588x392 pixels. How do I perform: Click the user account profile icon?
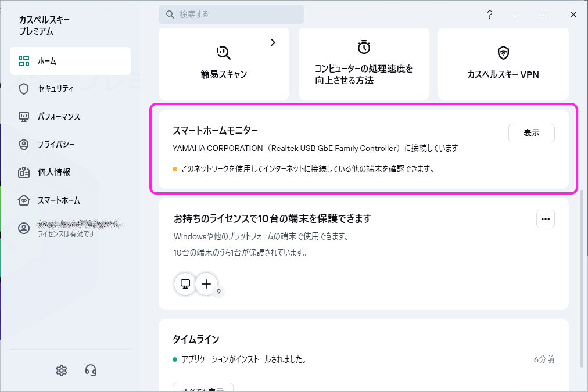pyautogui.click(x=24, y=228)
